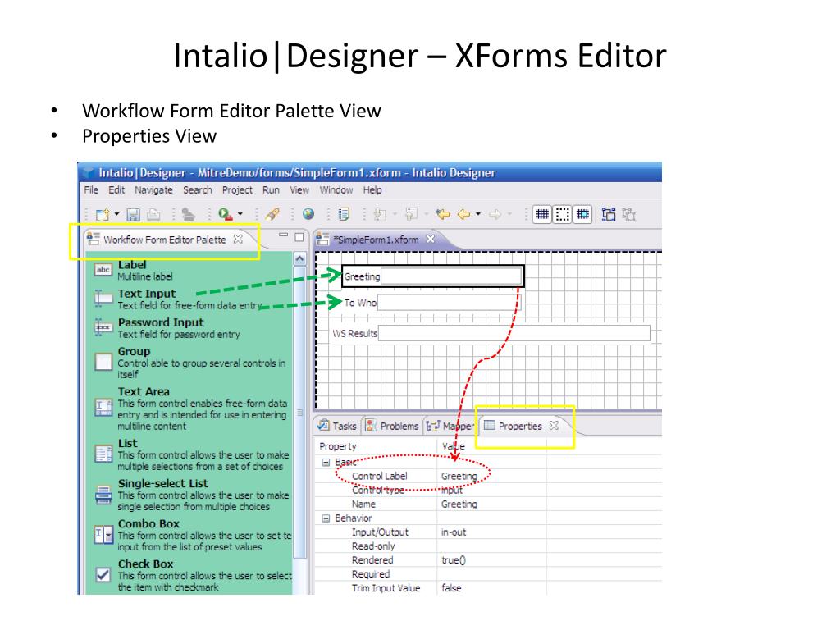Collapse the Basic property group
This screenshot has width=840, height=630.
326,462
